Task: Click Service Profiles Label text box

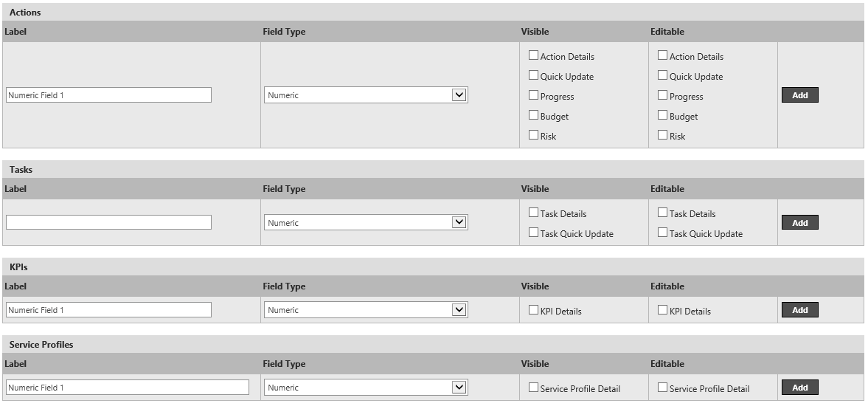Action: [x=127, y=388]
